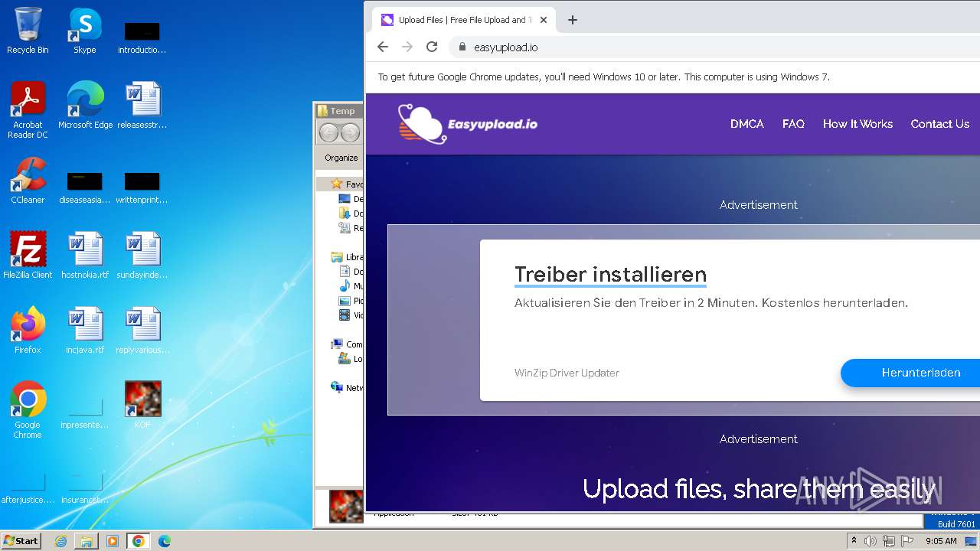Open Firefox desktop shortcut

pyautogui.click(x=28, y=331)
